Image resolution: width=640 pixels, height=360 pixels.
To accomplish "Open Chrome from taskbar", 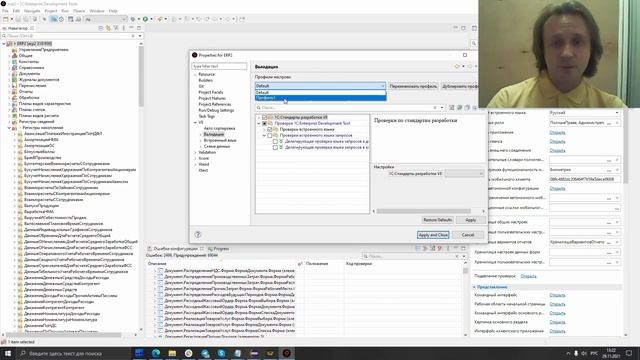I will (189, 353).
